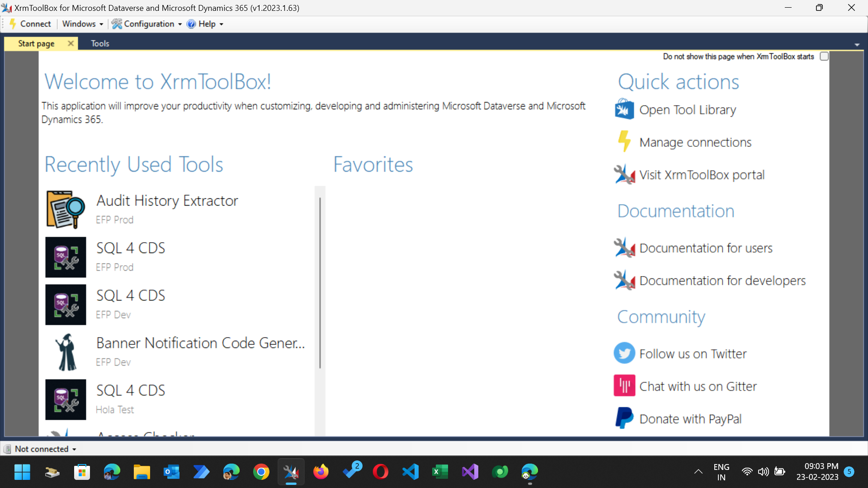This screenshot has width=868, height=488.
Task: Click the PayPal donation icon
Action: pyautogui.click(x=624, y=418)
